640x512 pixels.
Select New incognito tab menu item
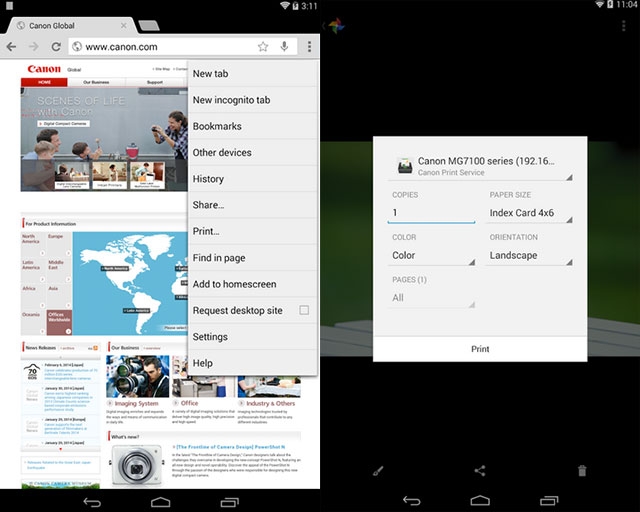click(x=231, y=100)
